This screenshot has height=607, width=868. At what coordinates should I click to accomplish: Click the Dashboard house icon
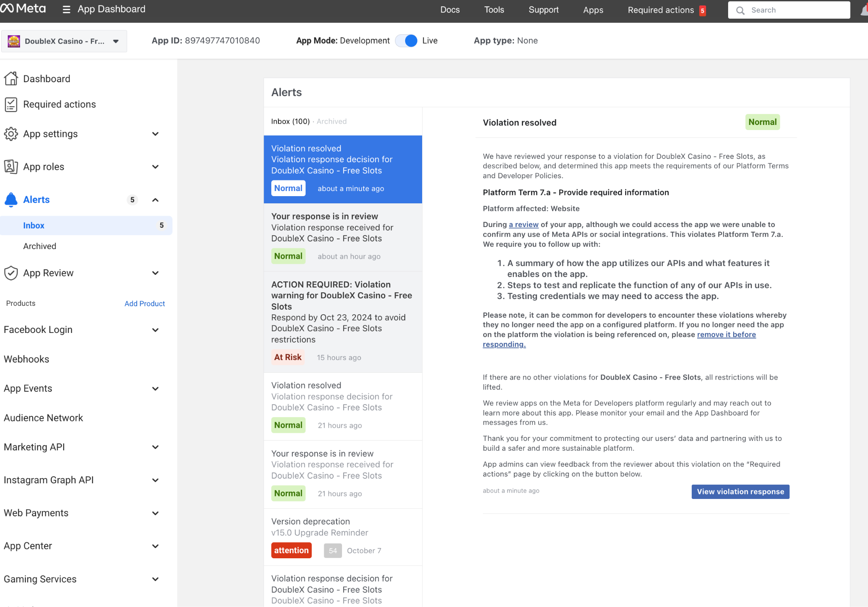click(x=11, y=79)
